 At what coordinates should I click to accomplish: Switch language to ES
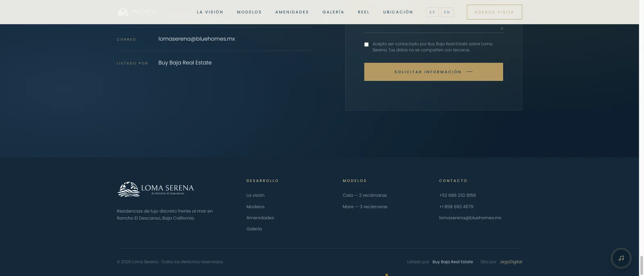click(432, 12)
